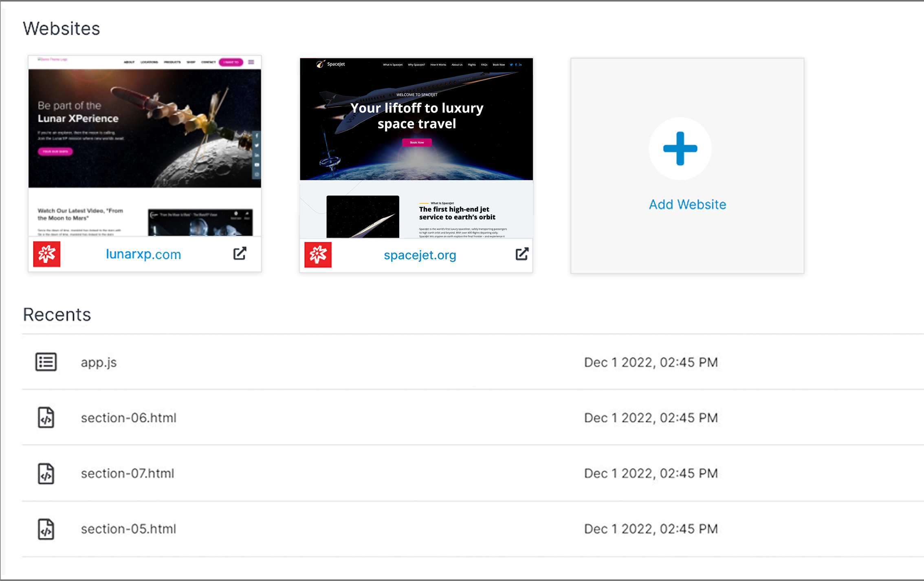Click the Recents heading
The image size is (924, 581).
pyautogui.click(x=57, y=315)
